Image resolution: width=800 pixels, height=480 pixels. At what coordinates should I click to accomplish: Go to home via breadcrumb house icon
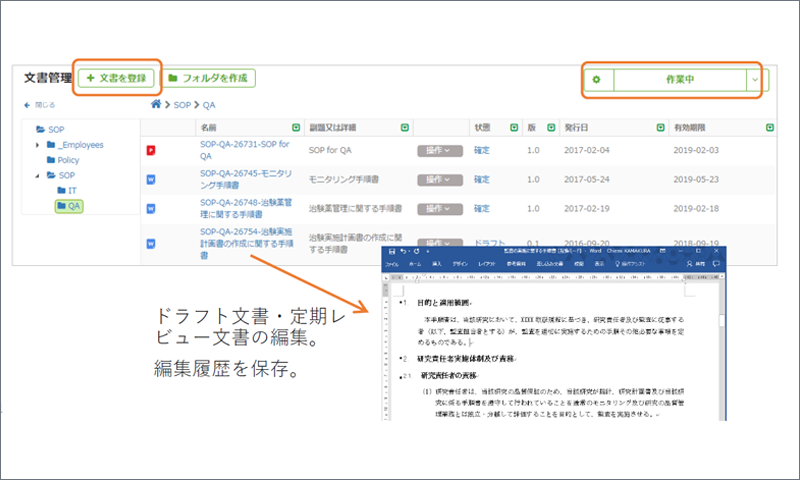156,104
